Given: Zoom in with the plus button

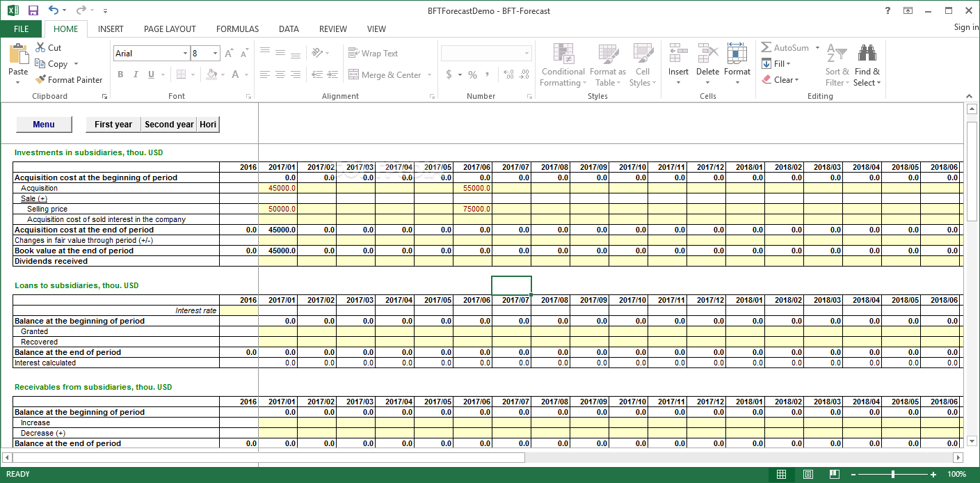Looking at the screenshot, I should tap(933, 475).
